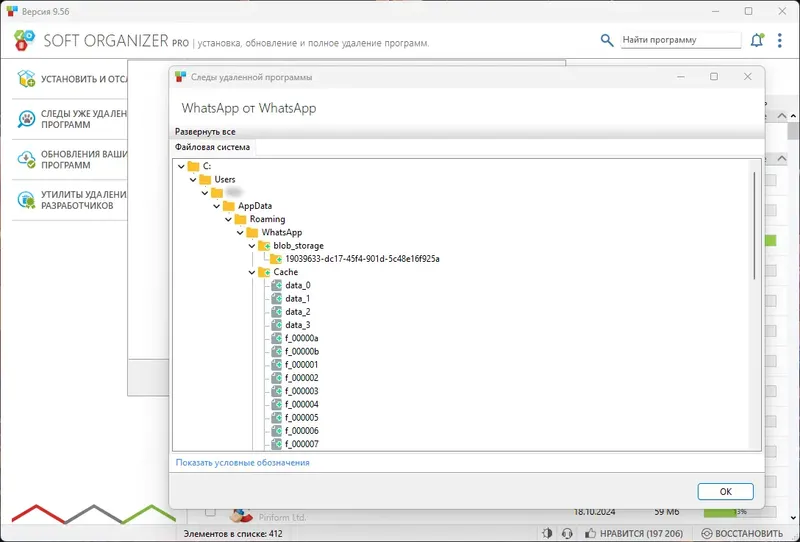Tick the checkbox beside Piriform Ltd. row

point(210,511)
